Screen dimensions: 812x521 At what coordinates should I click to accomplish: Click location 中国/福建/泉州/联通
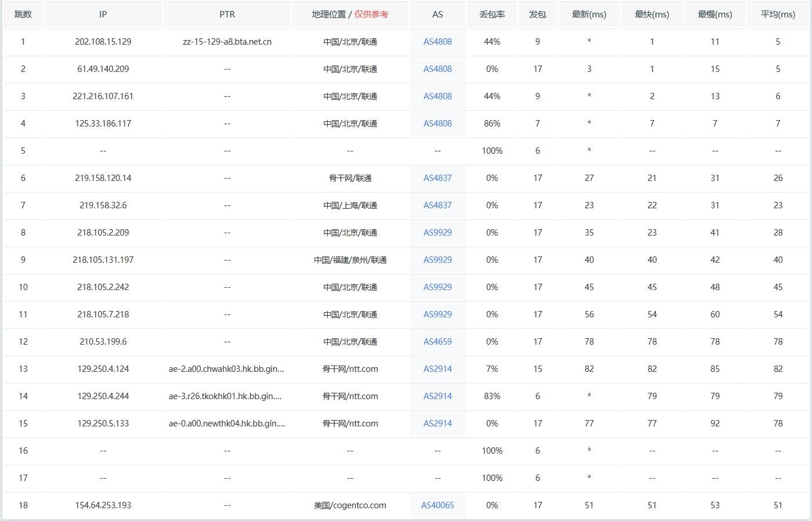350,260
